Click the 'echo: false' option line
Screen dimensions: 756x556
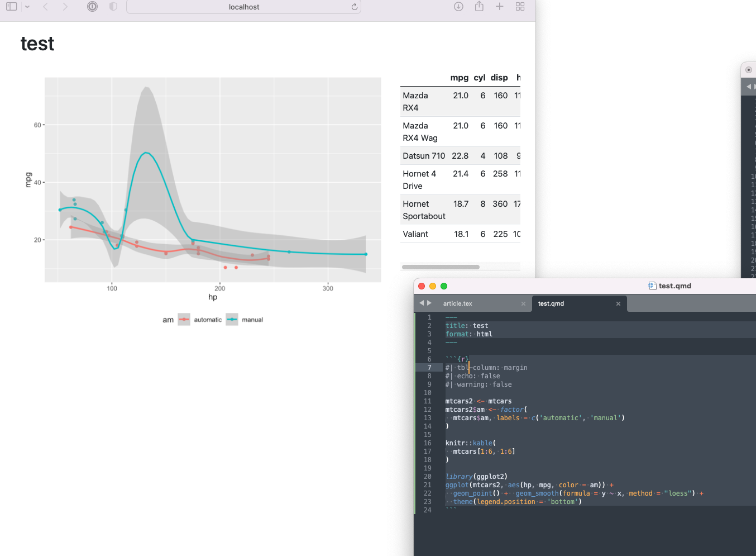473,376
